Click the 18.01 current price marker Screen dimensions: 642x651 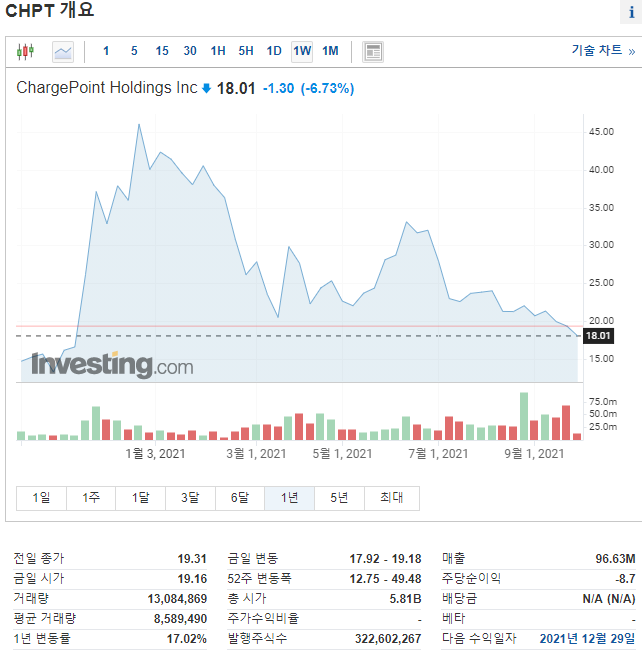pyautogui.click(x=598, y=335)
